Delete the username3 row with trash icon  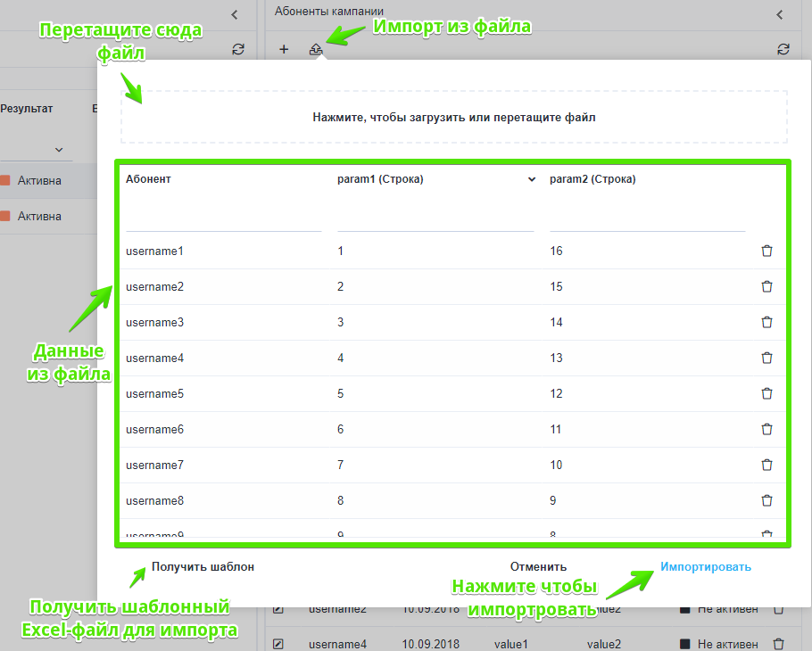point(766,323)
